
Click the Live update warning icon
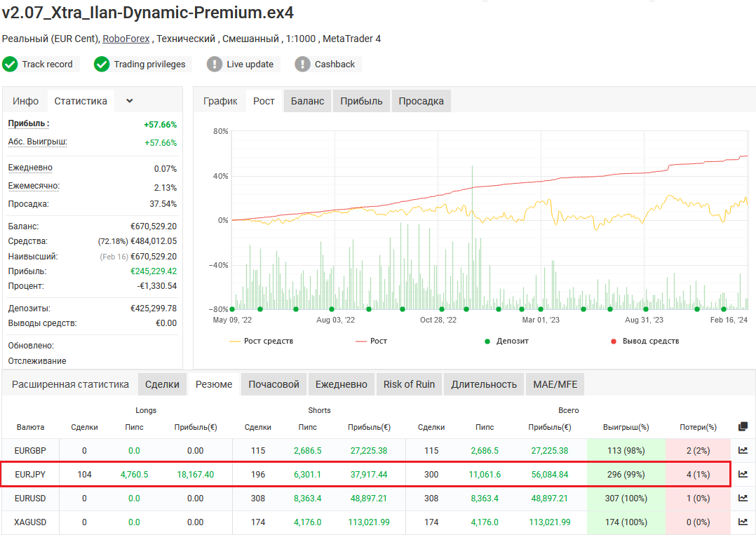click(x=215, y=65)
